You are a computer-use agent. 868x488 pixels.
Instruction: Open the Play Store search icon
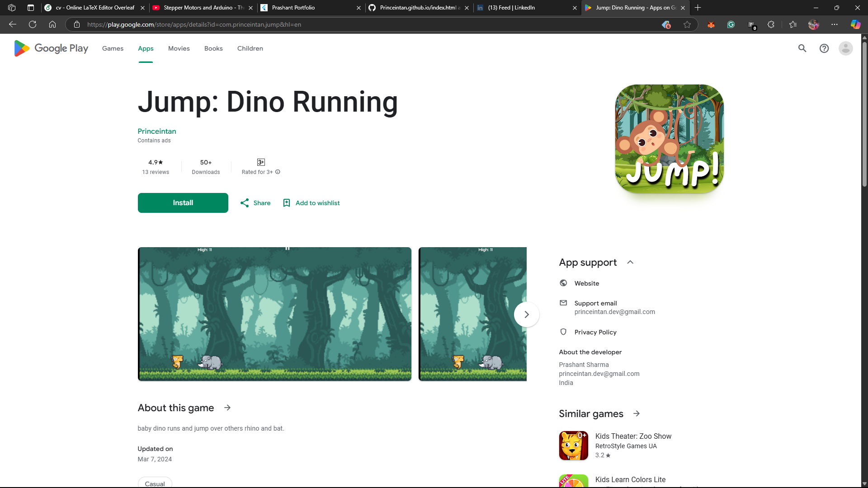(x=802, y=48)
